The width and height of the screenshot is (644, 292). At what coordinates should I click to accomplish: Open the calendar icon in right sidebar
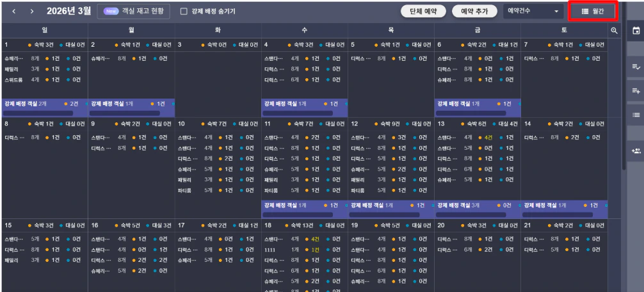point(636,30)
